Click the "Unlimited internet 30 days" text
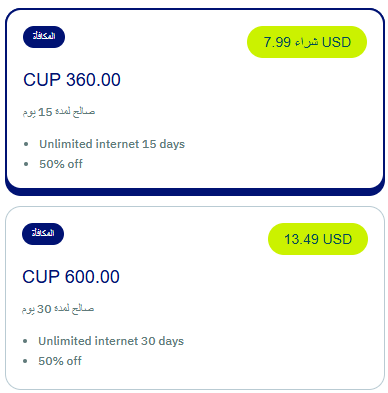The width and height of the screenshot is (388, 393). (x=111, y=341)
